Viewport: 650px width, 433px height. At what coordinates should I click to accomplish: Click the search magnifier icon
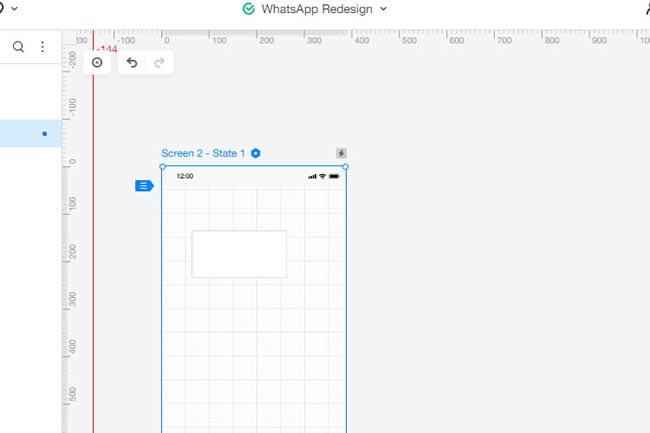click(x=18, y=46)
